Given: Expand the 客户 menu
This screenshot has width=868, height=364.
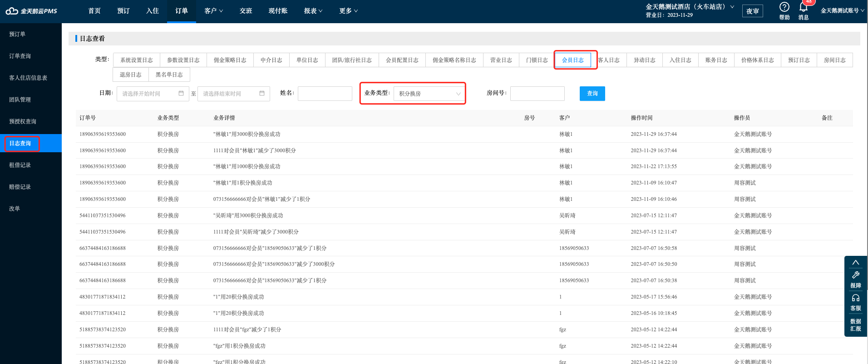Looking at the screenshot, I should [x=213, y=11].
